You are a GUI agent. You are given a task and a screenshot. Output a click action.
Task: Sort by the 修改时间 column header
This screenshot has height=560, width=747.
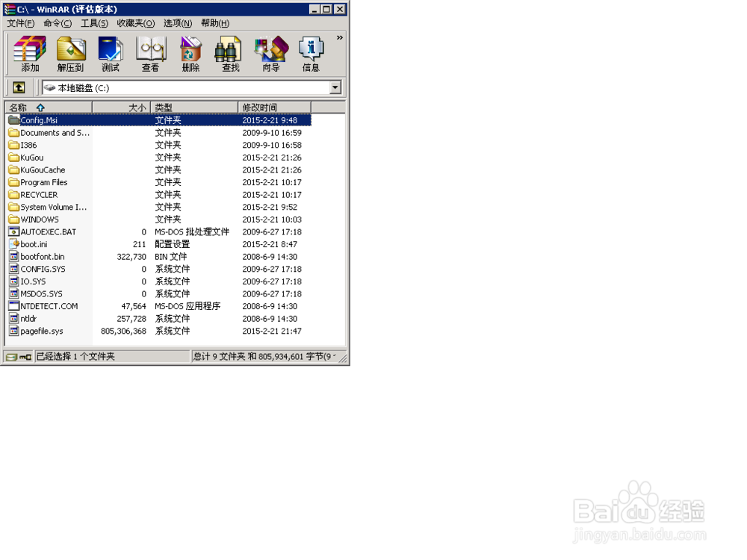coord(274,107)
